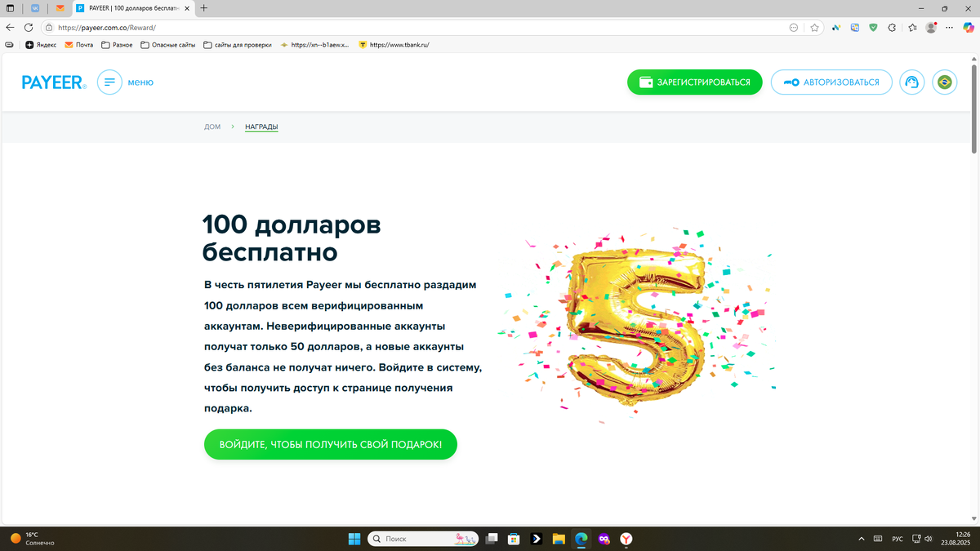Open Task View on the taskbar
980x551 pixels.
(492, 539)
